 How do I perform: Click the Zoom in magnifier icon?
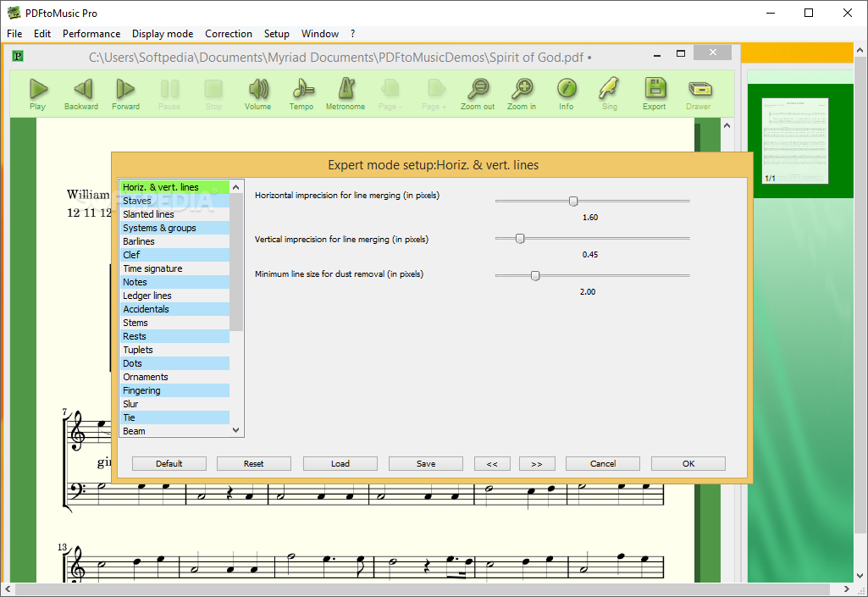click(x=522, y=89)
